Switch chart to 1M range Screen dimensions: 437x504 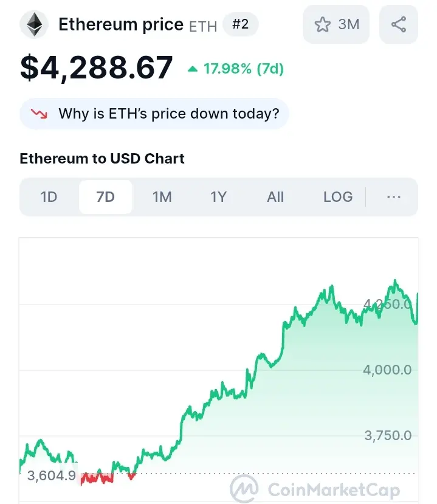coord(162,197)
